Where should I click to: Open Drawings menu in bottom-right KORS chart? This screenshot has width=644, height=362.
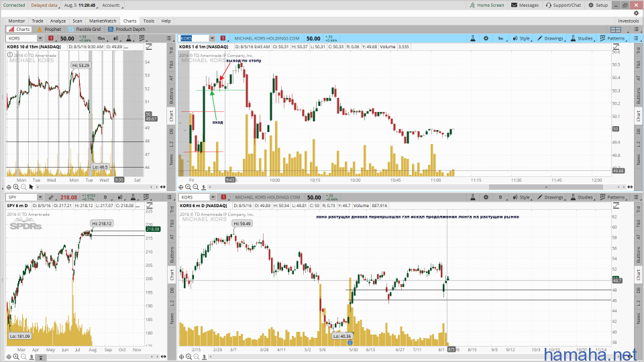coord(550,197)
